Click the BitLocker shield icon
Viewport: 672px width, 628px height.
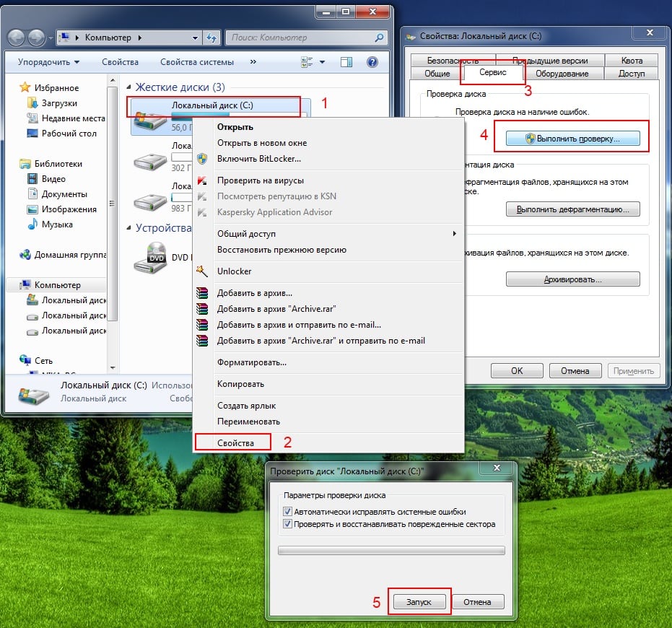click(x=202, y=159)
